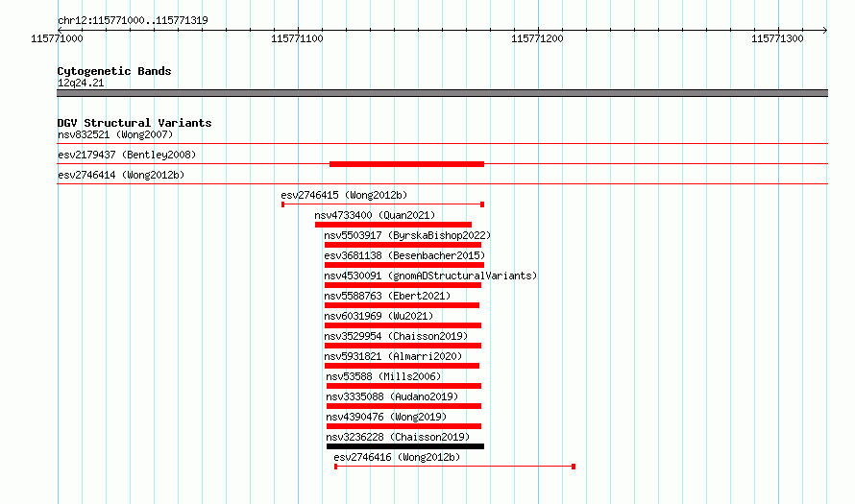Click esv2746416 (Wong2012b) label
Image resolution: width=855 pixels, height=504 pixels.
[397, 457]
